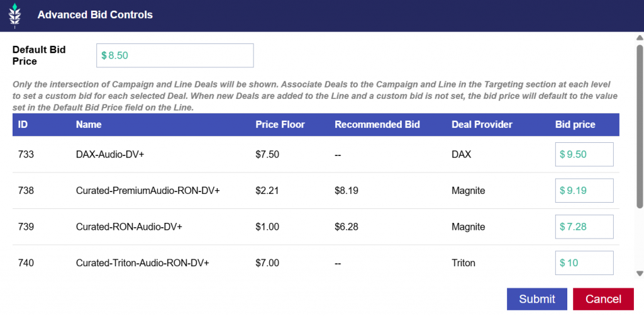This screenshot has width=644, height=316.
Task: Click the scrollbar up arrow
Action: point(640,38)
